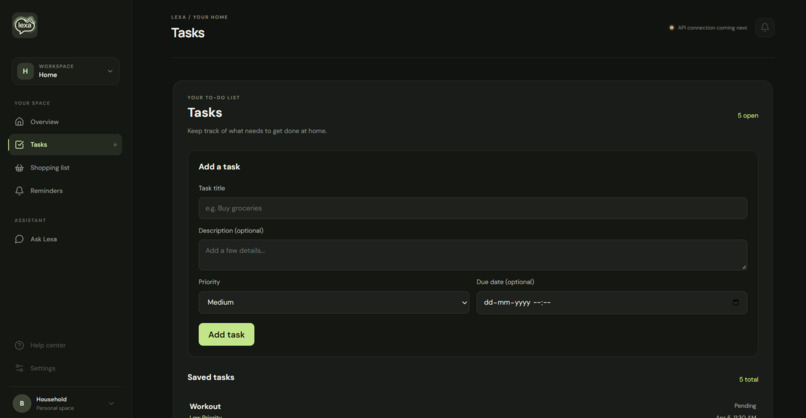The height and width of the screenshot is (418, 806).
Task: Click the Settings sliders icon
Action: 20,368
